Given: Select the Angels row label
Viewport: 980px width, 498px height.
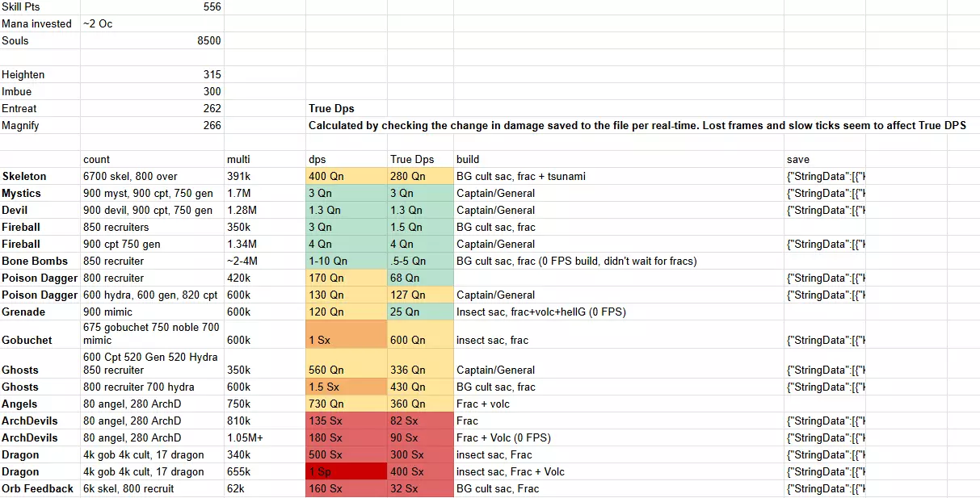Looking at the screenshot, I should 40,404.
